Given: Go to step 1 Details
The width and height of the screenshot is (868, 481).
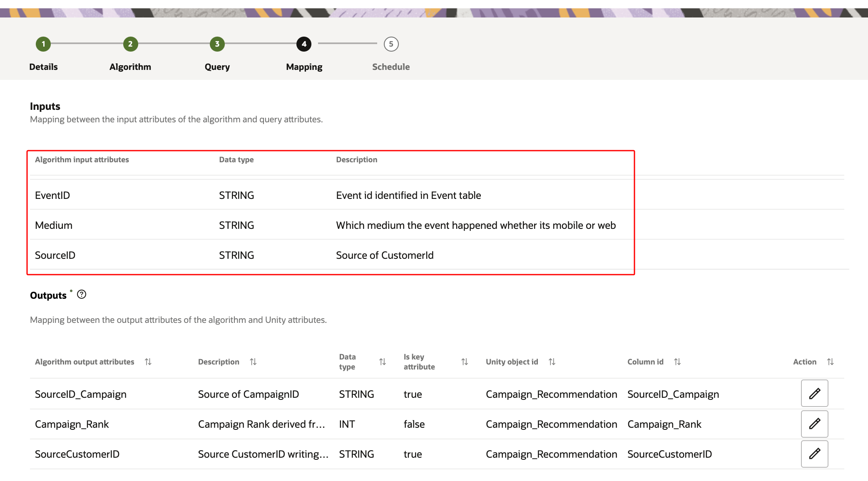Looking at the screenshot, I should 43,44.
